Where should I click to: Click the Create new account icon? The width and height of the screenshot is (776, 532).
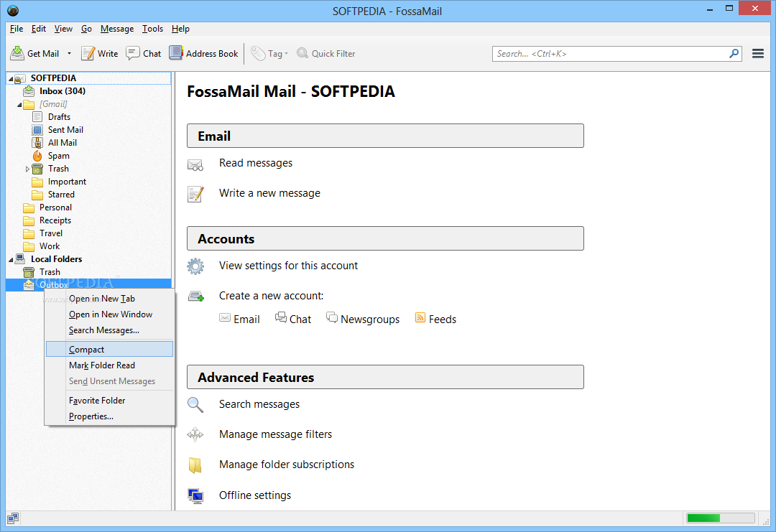[x=196, y=297]
